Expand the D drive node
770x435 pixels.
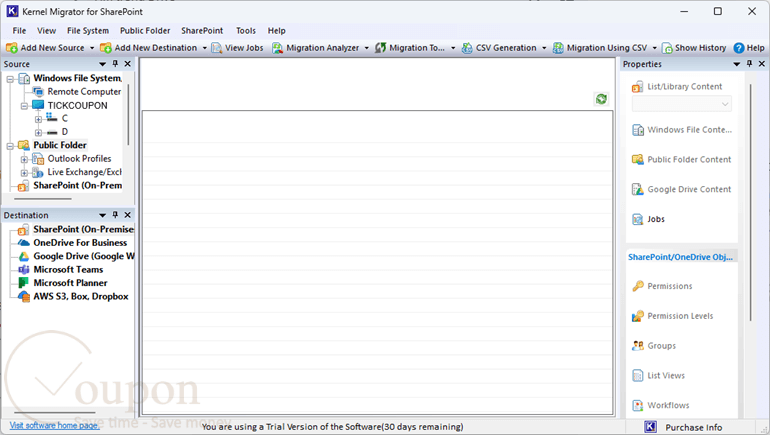[x=38, y=133]
